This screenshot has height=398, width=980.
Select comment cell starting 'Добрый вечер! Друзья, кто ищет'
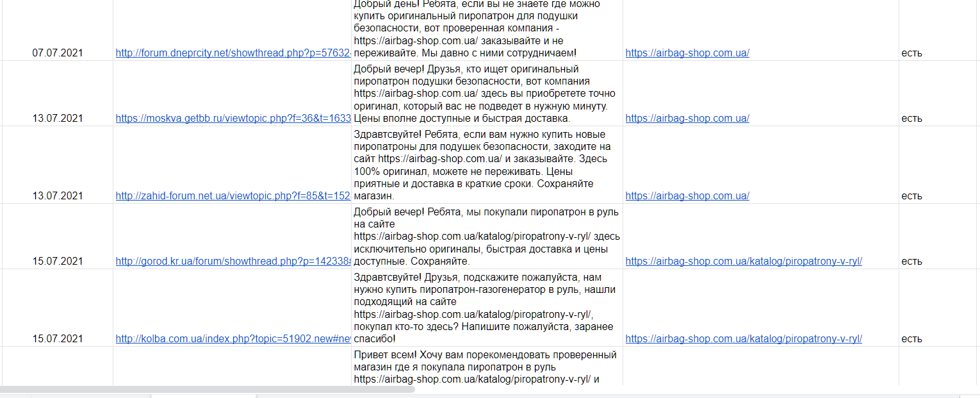pyautogui.click(x=487, y=94)
